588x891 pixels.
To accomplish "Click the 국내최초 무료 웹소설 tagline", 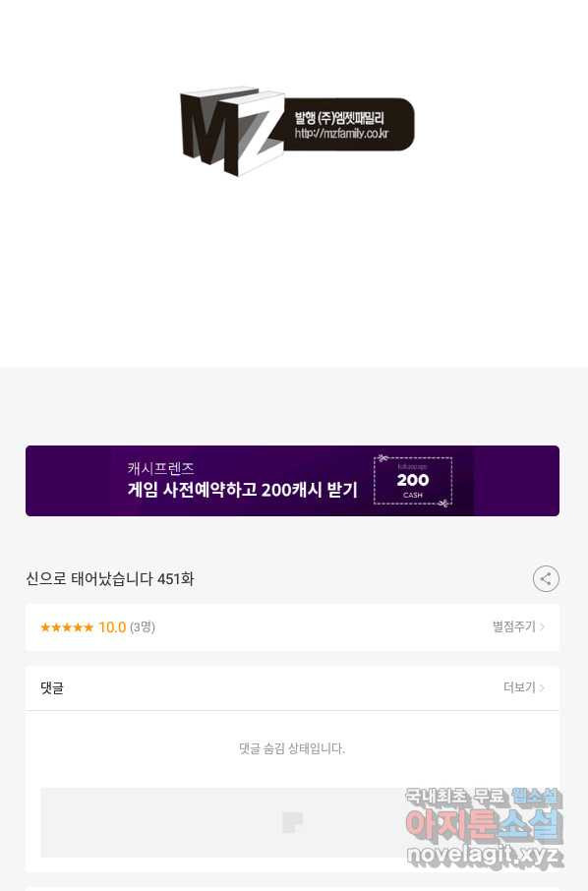I will click(x=484, y=797).
